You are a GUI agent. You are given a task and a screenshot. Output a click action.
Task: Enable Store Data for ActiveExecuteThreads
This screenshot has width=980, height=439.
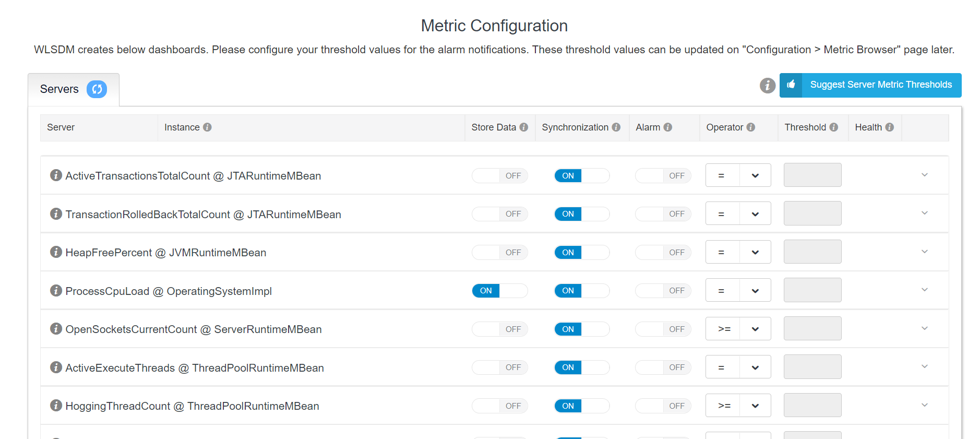point(499,367)
